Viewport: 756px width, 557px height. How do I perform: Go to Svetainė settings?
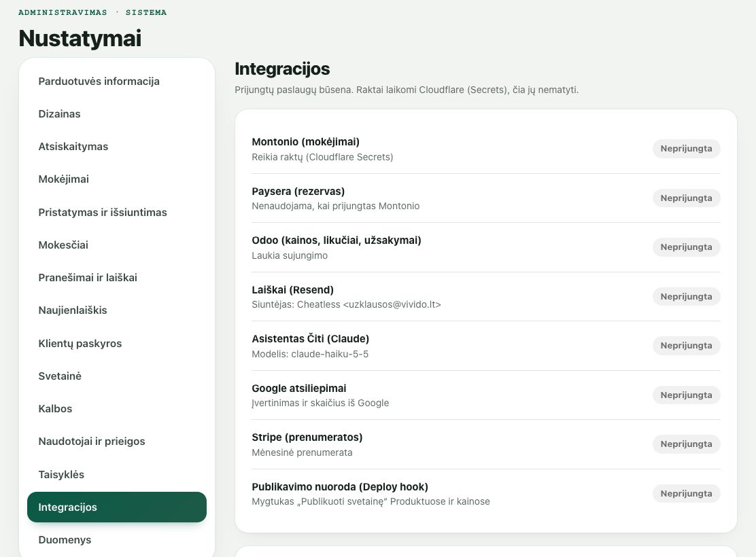(x=117, y=376)
